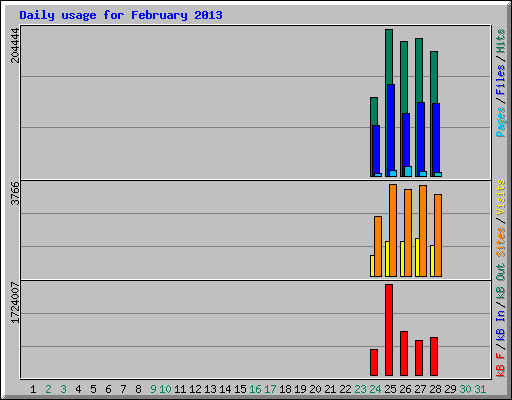The height and width of the screenshot is (400, 512).
Task: Click day 6 on the x-axis
Action: click(108, 389)
